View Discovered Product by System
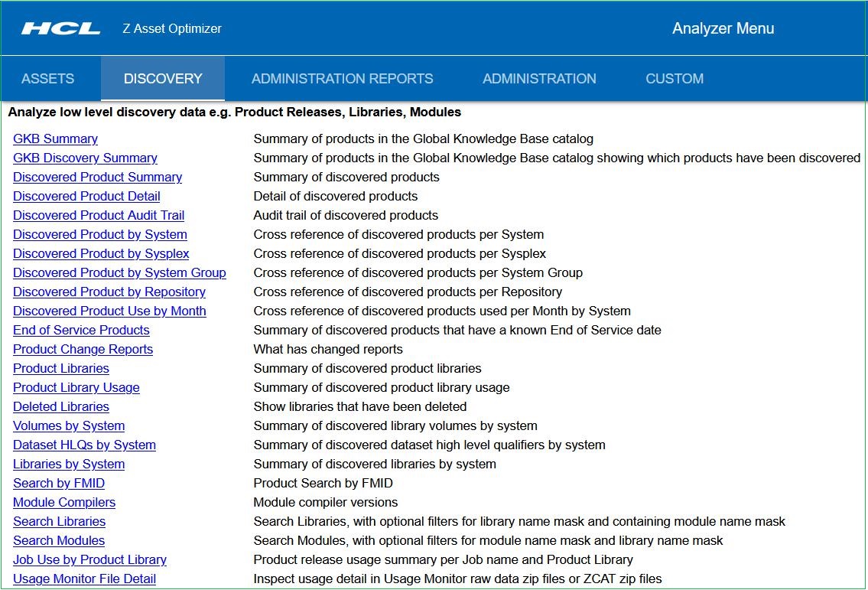Image resolution: width=868 pixels, height=590 pixels. click(100, 234)
